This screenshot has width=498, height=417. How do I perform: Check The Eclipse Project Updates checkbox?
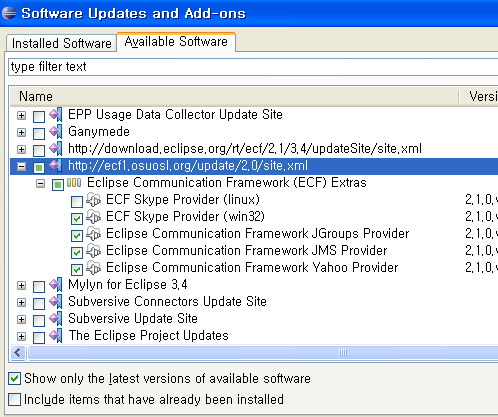[39, 338]
